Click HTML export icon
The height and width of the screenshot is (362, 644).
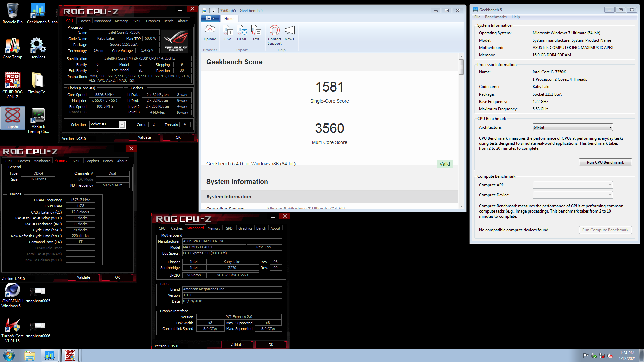(x=242, y=34)
